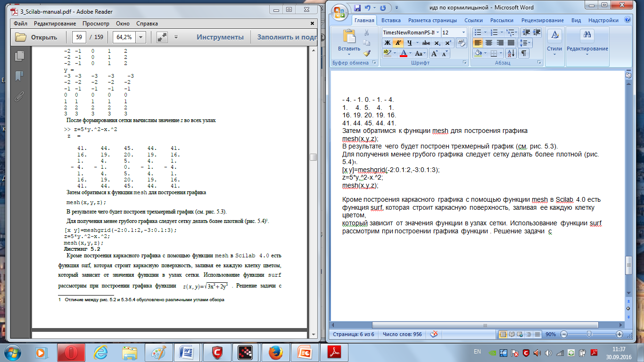Align text right
Viewport: 644px width, 362px height.
(500, 43)
